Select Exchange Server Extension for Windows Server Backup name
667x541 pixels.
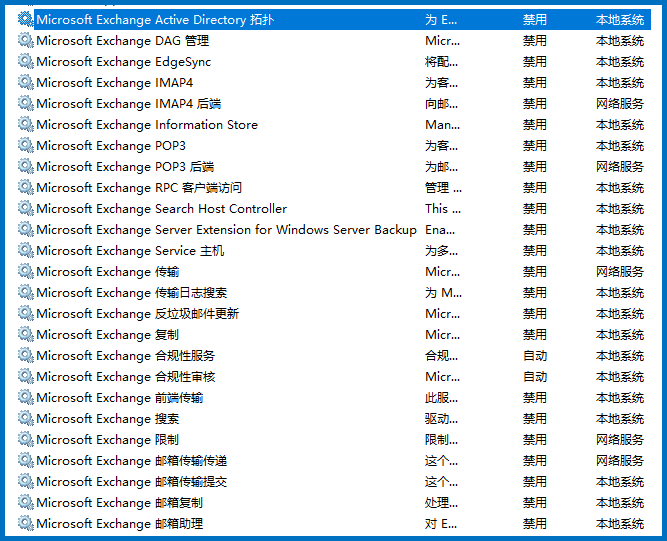tap(226, 230)
